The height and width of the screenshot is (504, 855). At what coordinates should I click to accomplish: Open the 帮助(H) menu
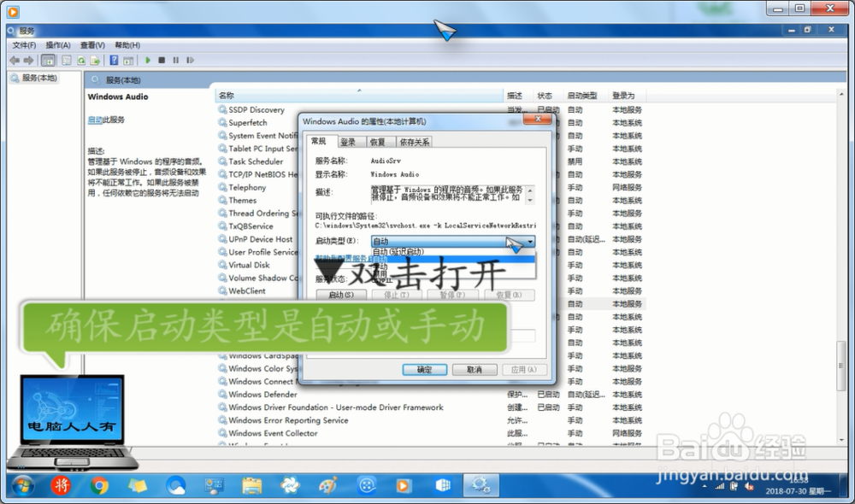click(127, 45)
